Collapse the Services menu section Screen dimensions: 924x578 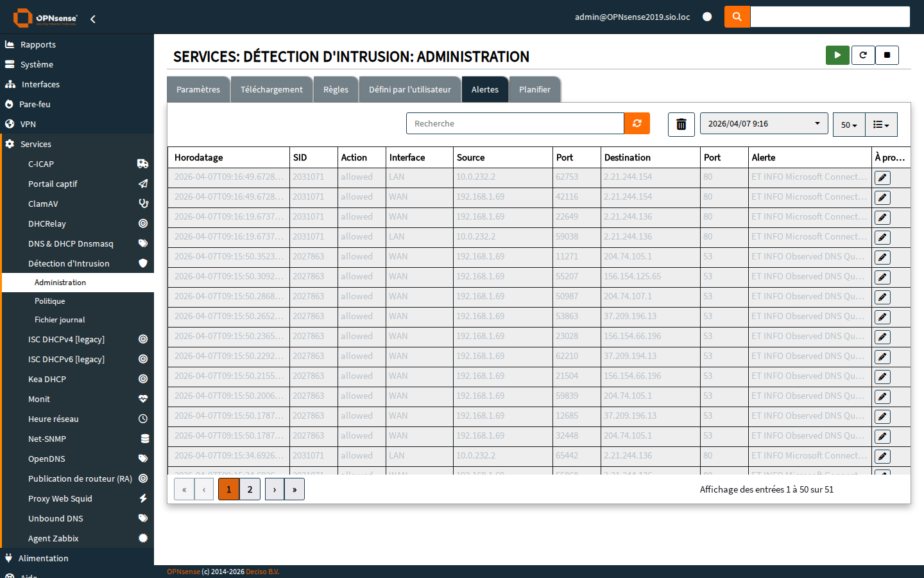[77, 144]
